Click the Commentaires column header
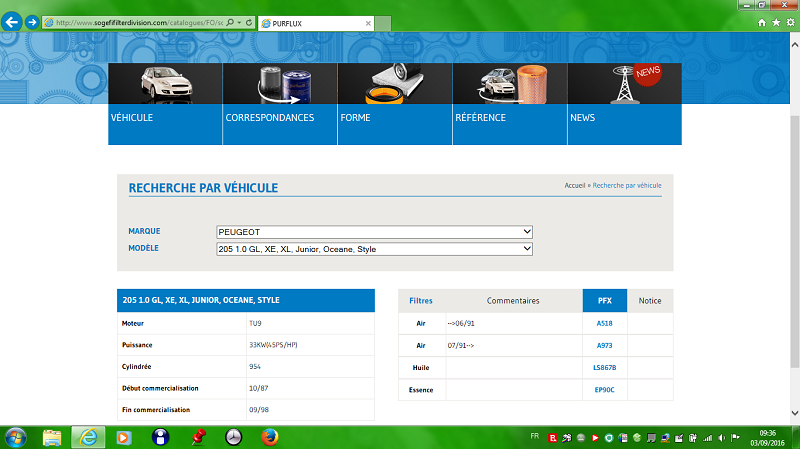 513,301
